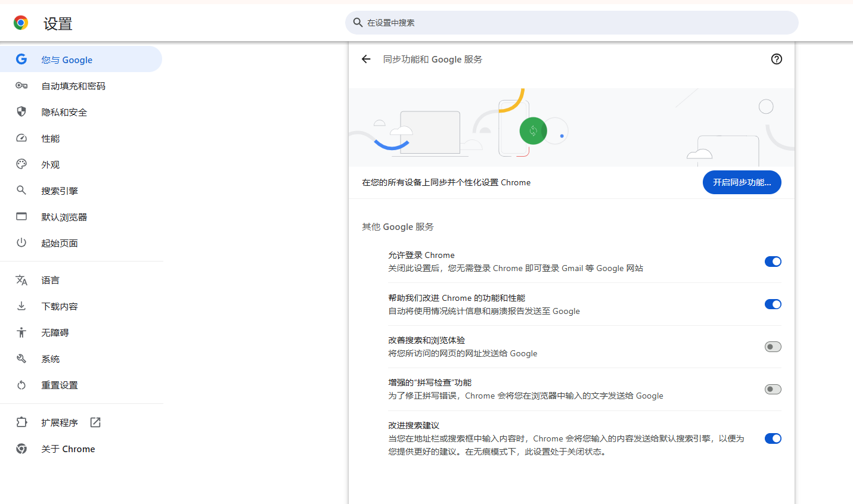
Task: Click the shield icon for 隐私和安全
Action: click(x=21, y=111)
